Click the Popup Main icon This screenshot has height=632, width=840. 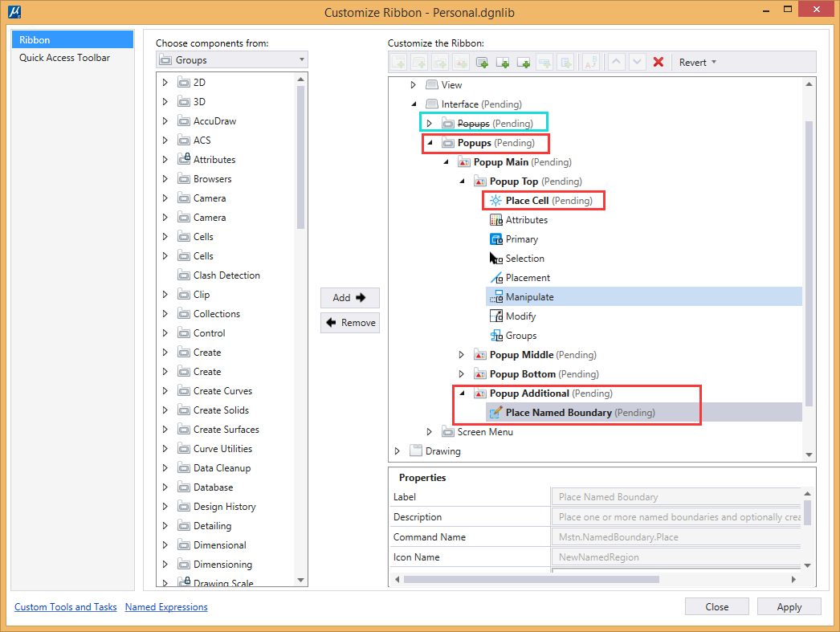click(x=464, y=162)
